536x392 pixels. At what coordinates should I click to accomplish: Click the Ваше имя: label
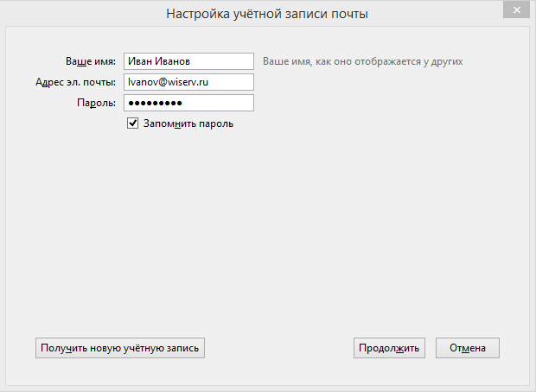coord(91,61)
